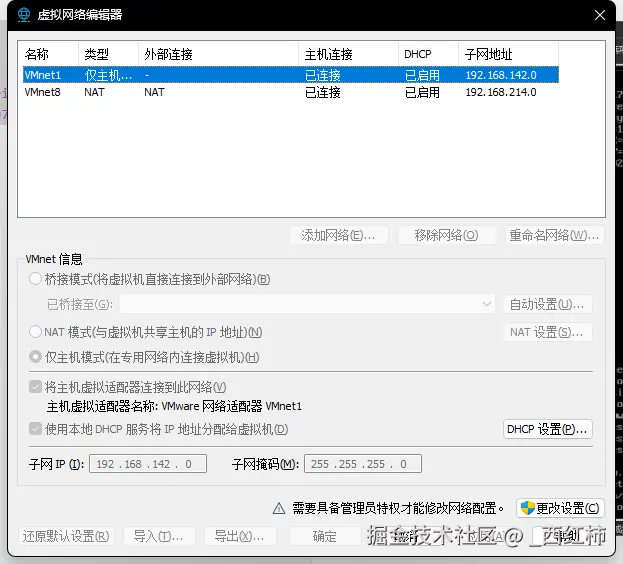Click the shield icon on 更改设置 button
623x564 pixels.
pos(528,508)
